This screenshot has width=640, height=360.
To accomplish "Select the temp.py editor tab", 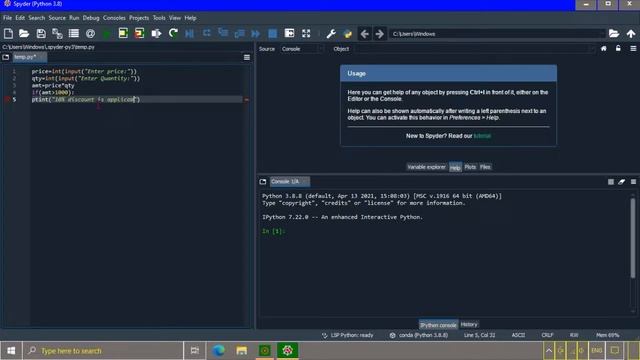I will [x=29, y=57].
